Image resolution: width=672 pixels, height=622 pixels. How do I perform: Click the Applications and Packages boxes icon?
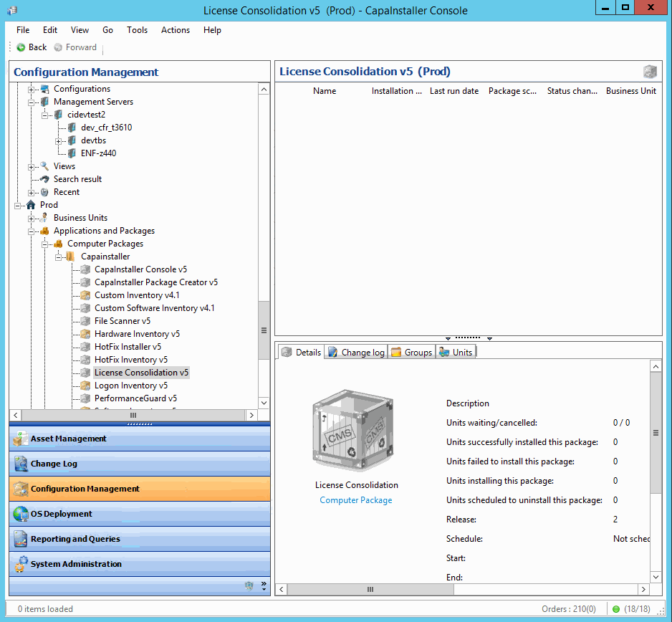tap(44, 231)
